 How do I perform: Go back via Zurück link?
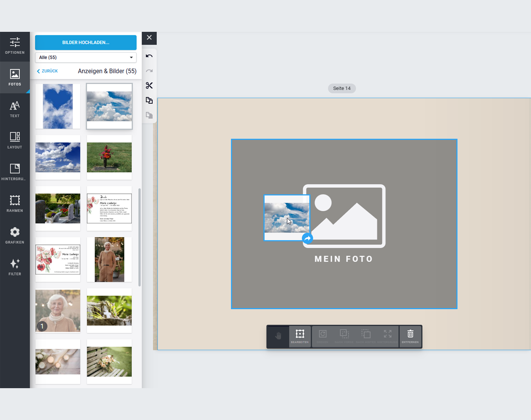[47, 71]
